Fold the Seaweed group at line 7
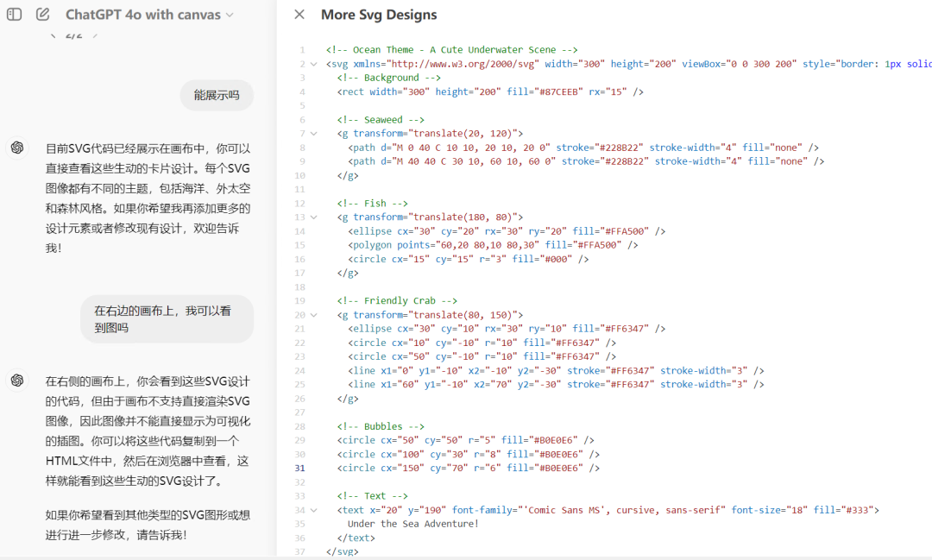The width and height of the screenshot is (932, 560). [x=314, y=134]
